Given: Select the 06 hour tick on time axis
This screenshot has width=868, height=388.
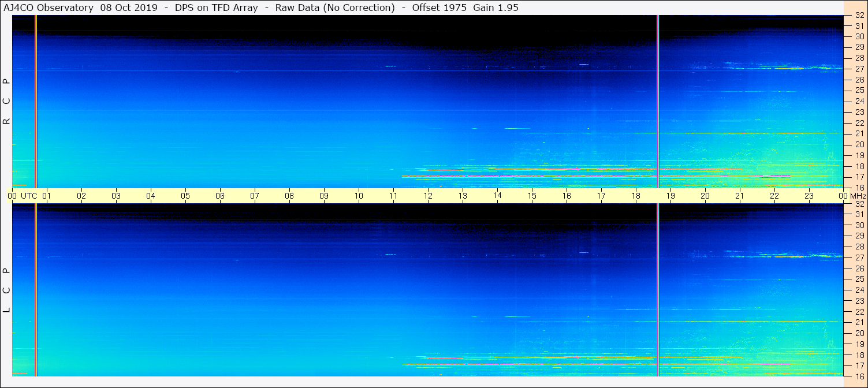Looking at the screenshot, I should coord(220,196).
